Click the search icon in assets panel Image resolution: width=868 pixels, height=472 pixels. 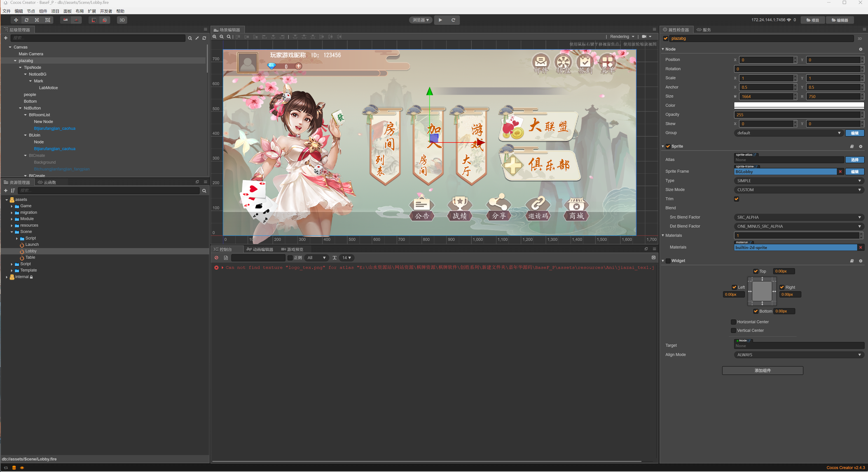[204, 191]
